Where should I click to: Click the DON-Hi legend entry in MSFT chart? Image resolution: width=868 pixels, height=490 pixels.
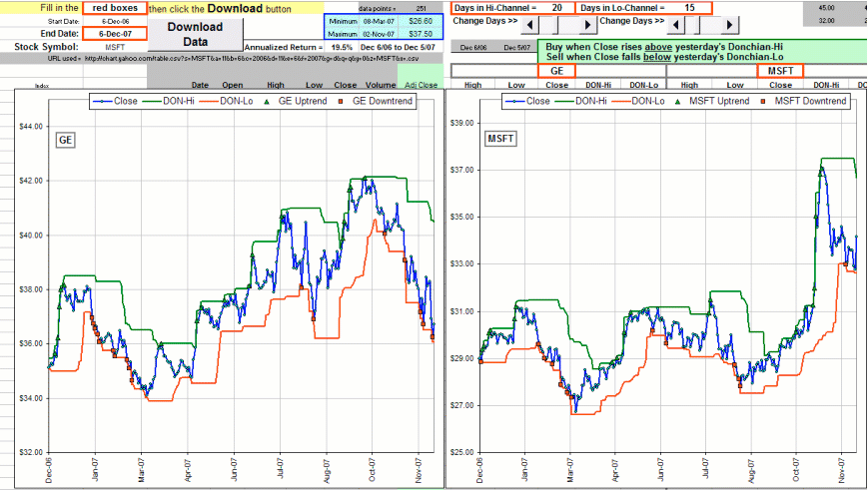coord(580,101)
